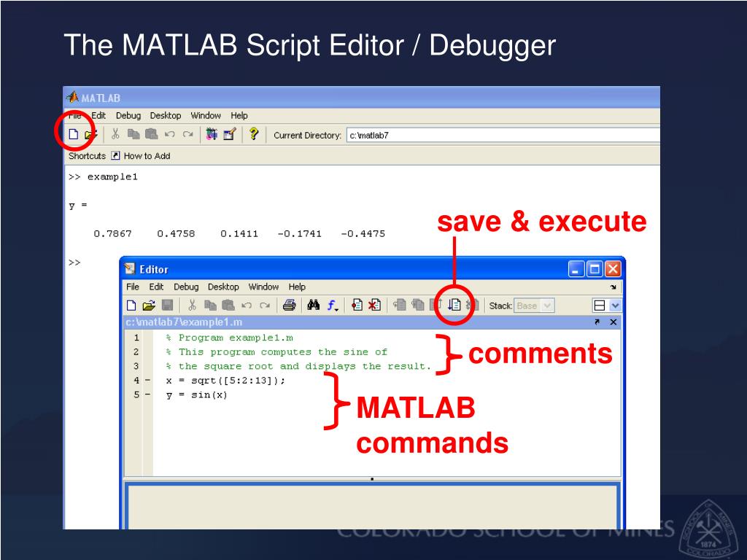Click Cut scissors icon in MATLAB main toolbar
The width and height of the screenshot is (747, 560).
coord(115,134)
